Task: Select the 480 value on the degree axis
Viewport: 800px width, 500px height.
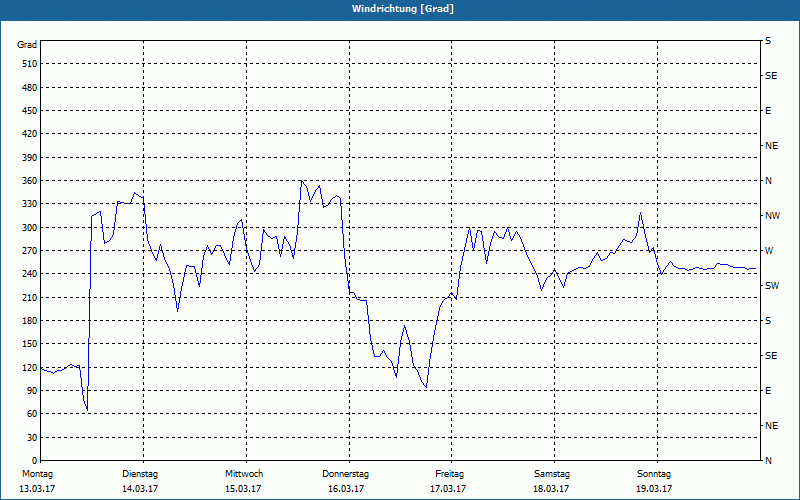Action: 30,87
